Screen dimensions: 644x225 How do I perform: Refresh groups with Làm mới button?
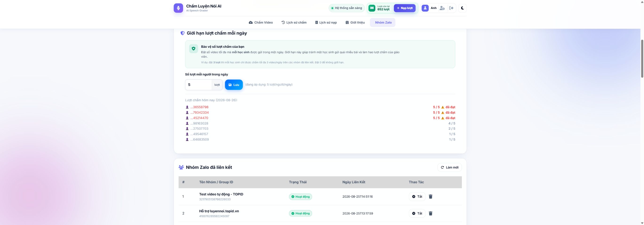(x=449, y=167)
